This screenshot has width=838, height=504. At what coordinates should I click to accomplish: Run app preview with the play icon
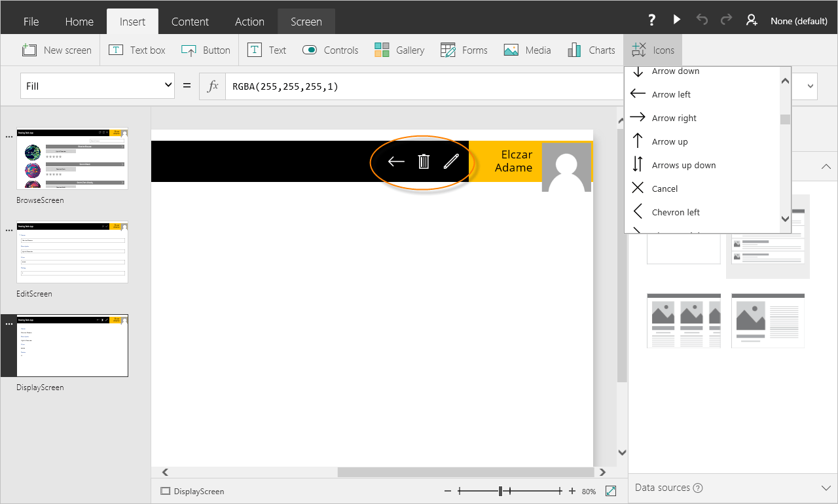tap(676, 19)
